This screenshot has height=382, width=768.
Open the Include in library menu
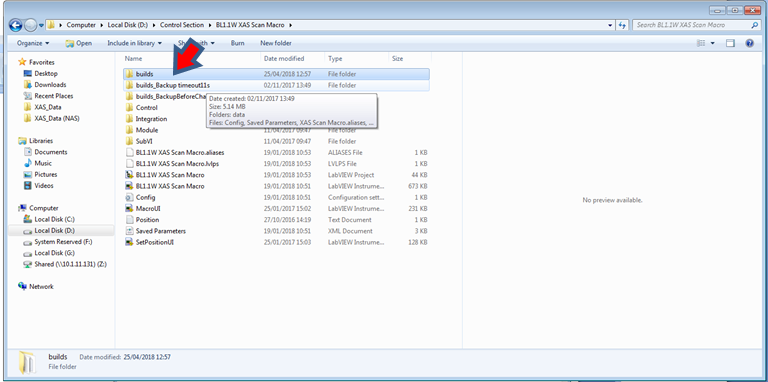pyautogui.click(x=134, y=43)
